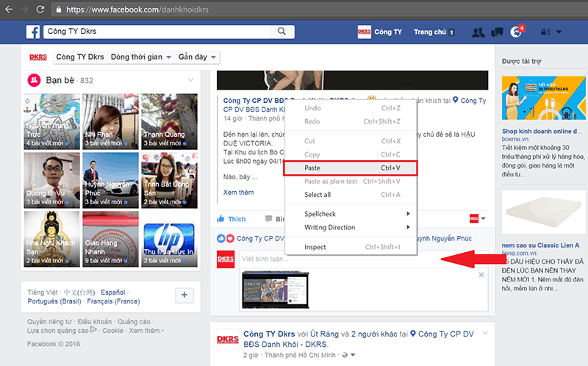Image resolution: width=588 pixels, height=366 pixels.
Task: Open Công TY Dkrs timeline bar button
Action: (80, 57)
